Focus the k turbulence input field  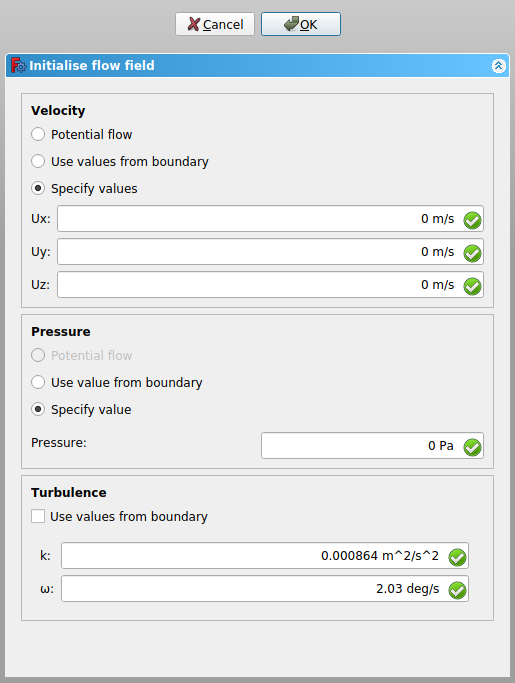point(265,556)
